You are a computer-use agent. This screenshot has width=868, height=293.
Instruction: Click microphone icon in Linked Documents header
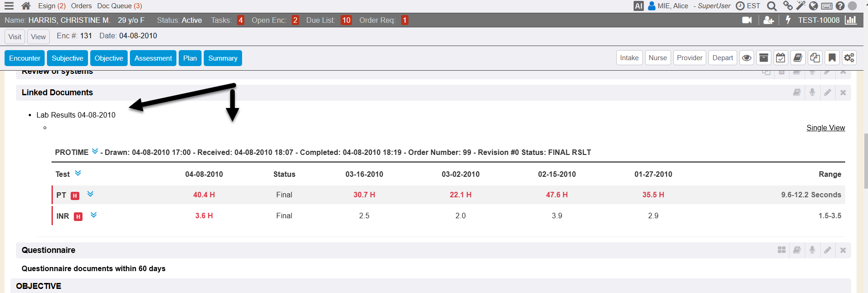[x=812, y=93]
